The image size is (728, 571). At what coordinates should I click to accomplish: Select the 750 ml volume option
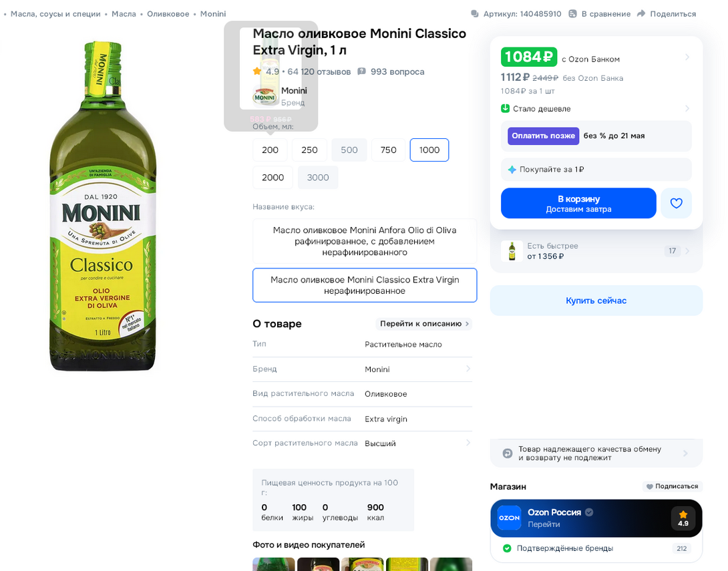(x=388, y=150)
